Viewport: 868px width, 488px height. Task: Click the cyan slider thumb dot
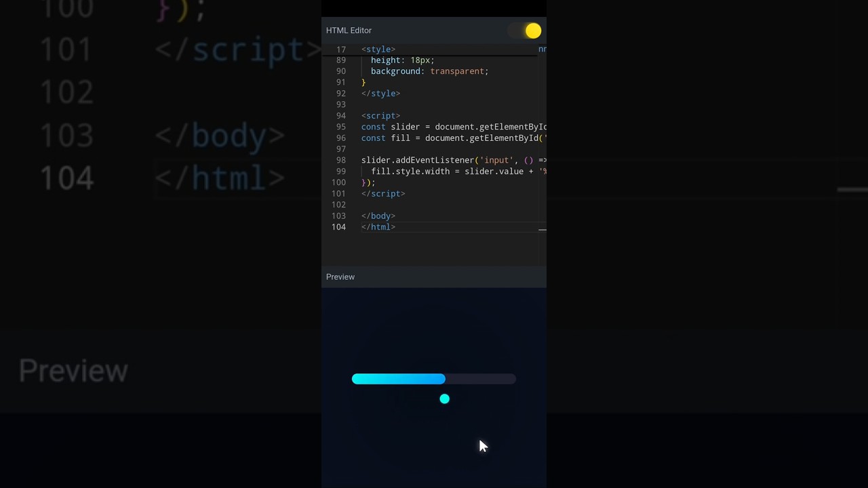[x=444, y=399]
